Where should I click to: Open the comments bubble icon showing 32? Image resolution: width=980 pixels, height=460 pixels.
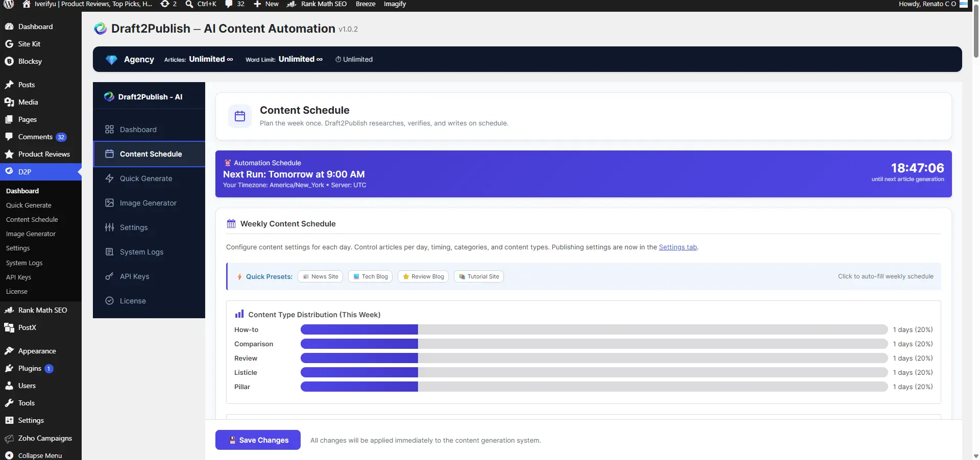[229, 4]
